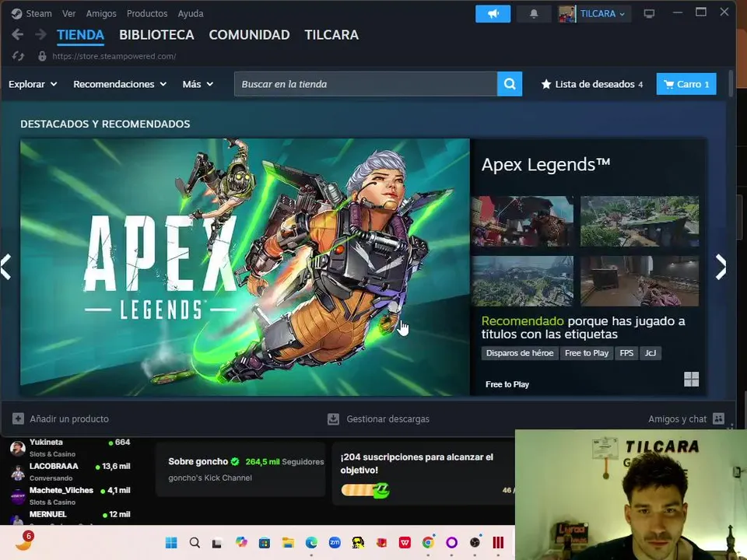Image resolution: width=747 pixels, height=560 pixels.
Task: View the second Apex Legends screenshot thumbnail
Action: click(x=640, y=221)
